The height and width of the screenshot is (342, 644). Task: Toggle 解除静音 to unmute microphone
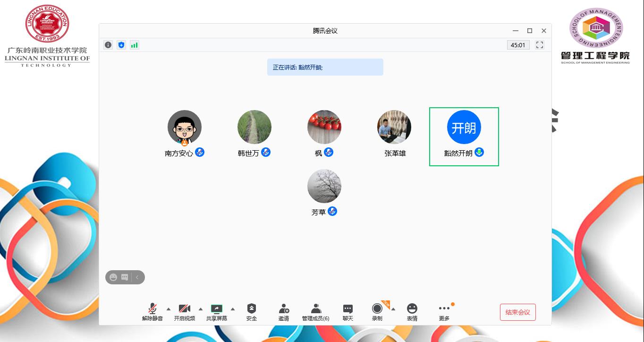(x=153, y=312)
